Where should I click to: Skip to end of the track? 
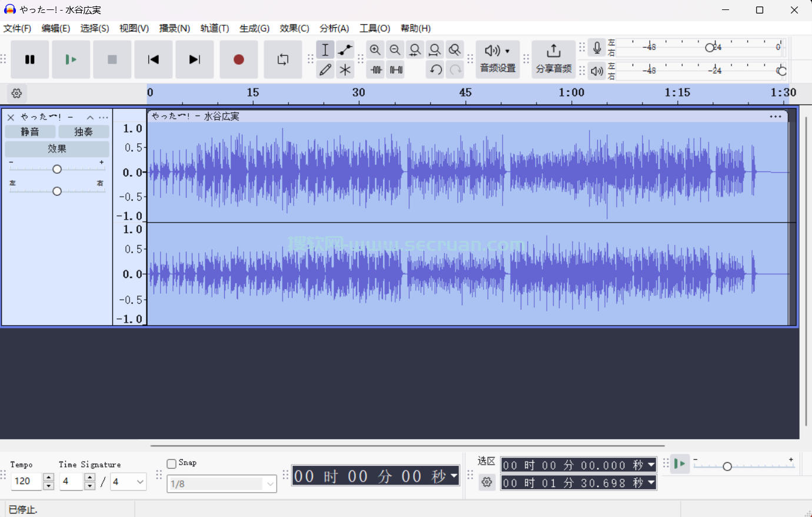[195, 59]
